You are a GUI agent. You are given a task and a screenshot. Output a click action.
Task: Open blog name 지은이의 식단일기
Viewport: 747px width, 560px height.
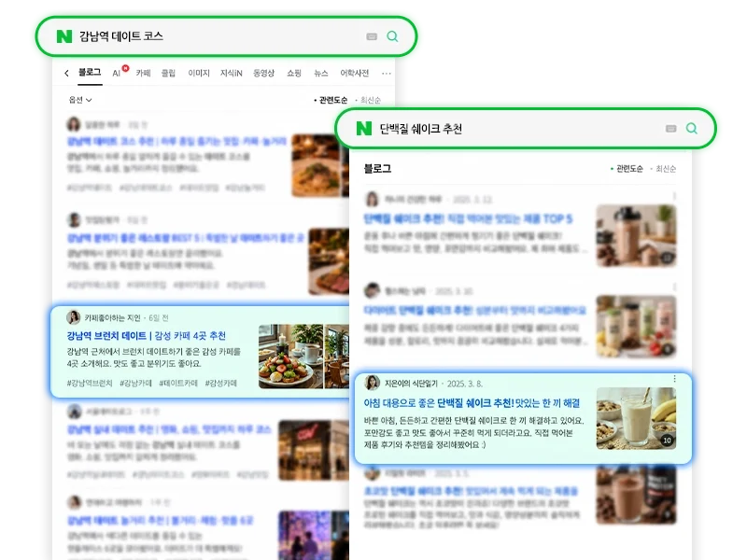pos(411,384)
